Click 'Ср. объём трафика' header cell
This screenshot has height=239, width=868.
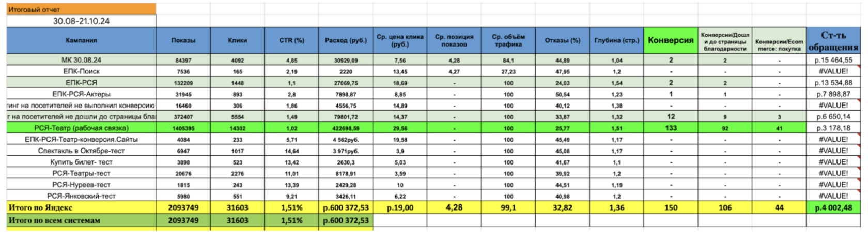point(508,40)
